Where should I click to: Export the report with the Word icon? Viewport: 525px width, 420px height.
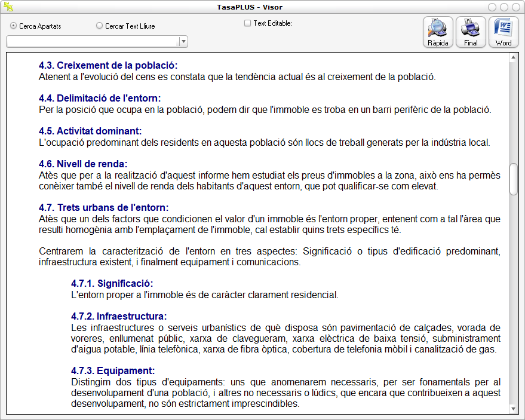pyautogui.click(x=503, y=32)
